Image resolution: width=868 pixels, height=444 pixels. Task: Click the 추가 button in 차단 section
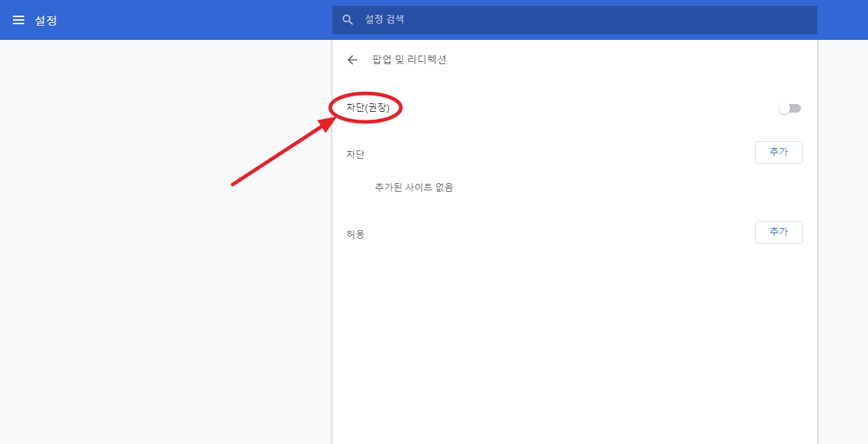tap(778, 153)
